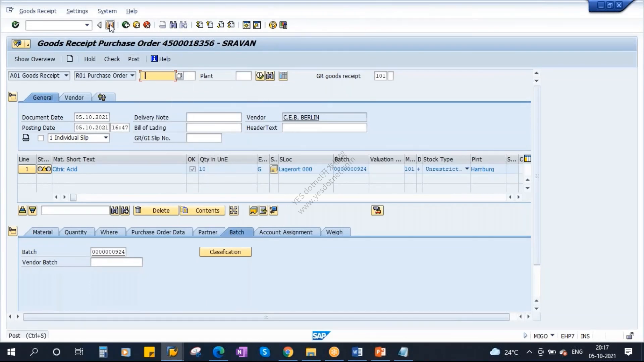The image size is (644, 362).
Task: Click the red Cancel icon
Action: pyautogui.click(x=147, y=25)
